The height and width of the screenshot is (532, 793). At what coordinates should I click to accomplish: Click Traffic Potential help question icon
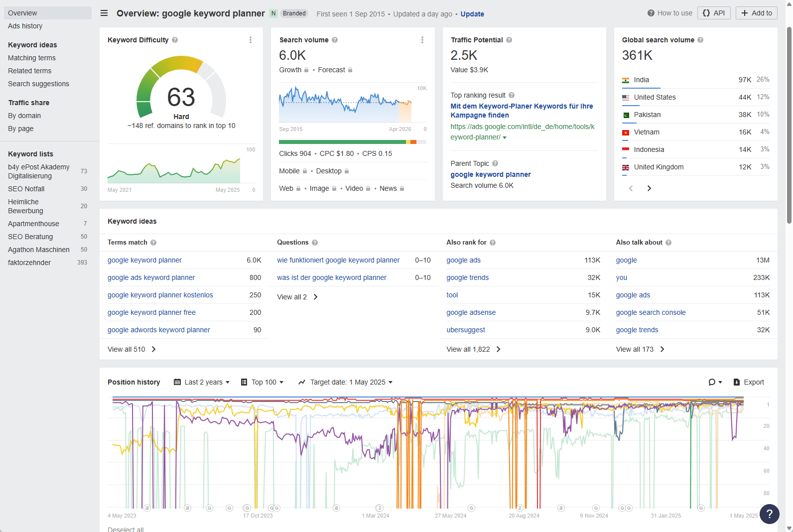[509, 40]
